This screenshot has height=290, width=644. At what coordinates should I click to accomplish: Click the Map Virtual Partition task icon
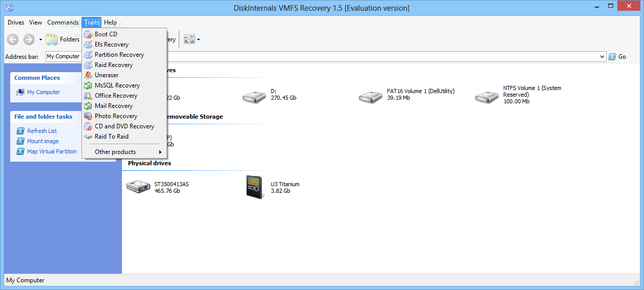(20, 151)
